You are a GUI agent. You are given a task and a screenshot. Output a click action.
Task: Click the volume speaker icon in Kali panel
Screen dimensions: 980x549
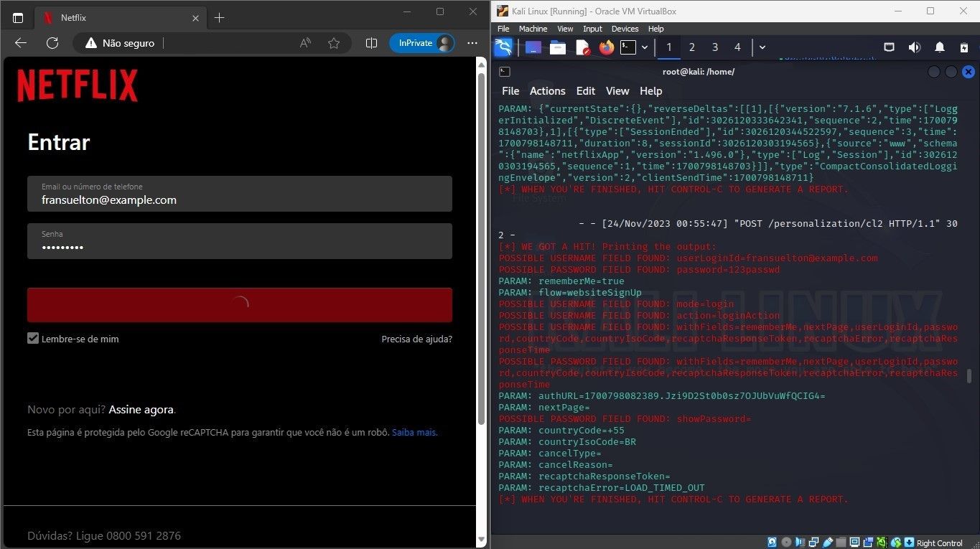[x=914, y=47]
